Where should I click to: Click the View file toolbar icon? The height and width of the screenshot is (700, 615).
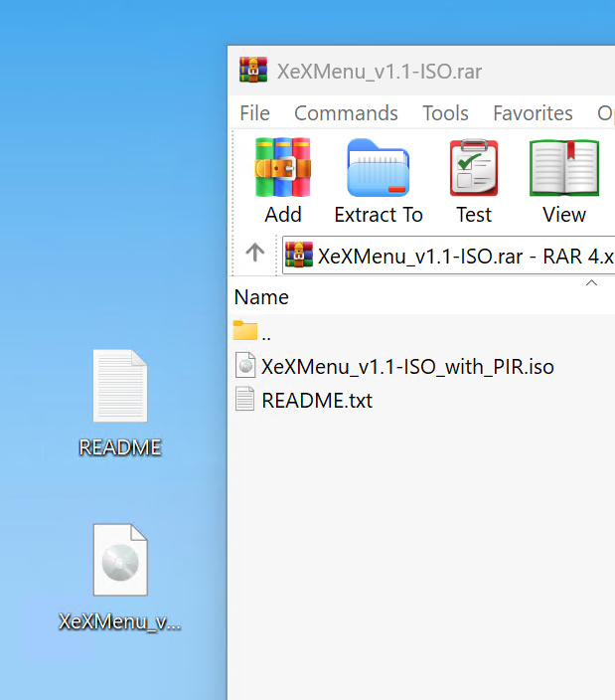coord(564,168)
